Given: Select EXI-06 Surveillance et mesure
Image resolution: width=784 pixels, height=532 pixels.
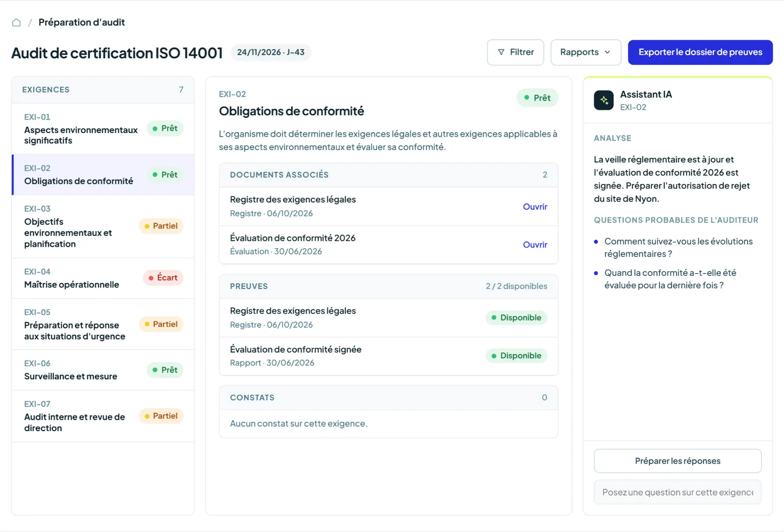Looking at the screenshot, I should [x=103, y=370].
